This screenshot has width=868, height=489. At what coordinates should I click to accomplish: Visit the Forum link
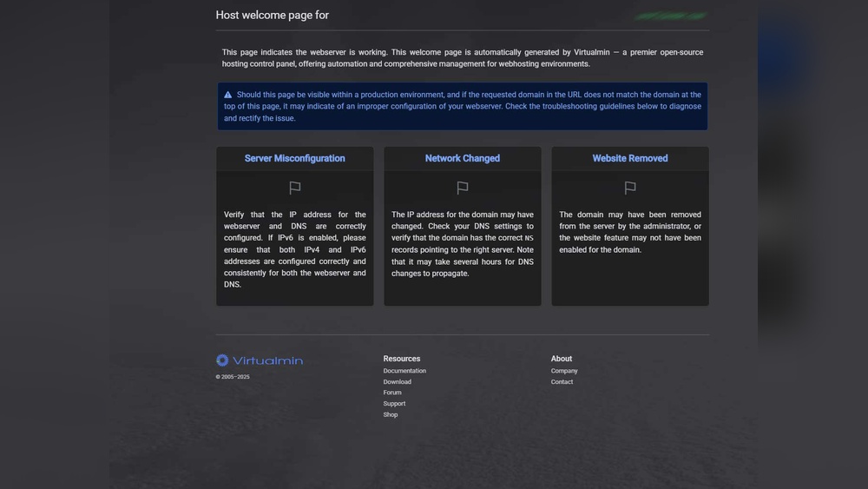[392, 393]
